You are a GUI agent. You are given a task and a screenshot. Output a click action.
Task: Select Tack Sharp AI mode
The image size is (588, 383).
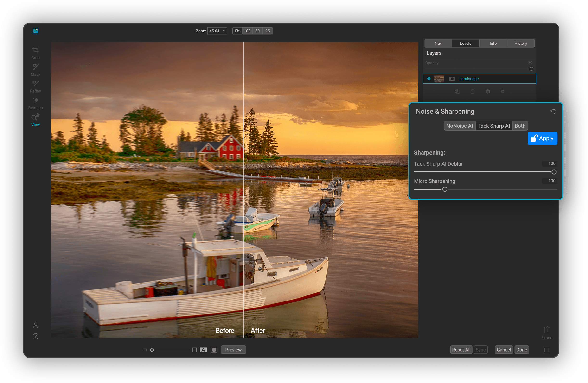(494, 126)
